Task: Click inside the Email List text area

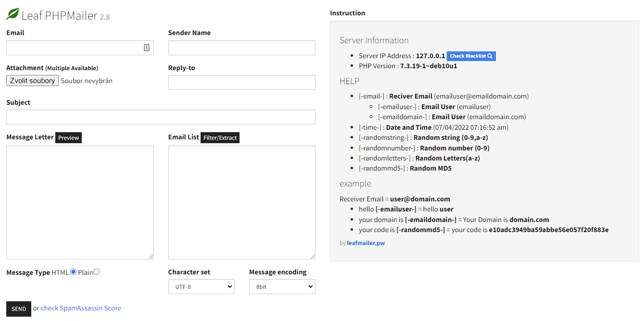Action: [x=241, y=202]
